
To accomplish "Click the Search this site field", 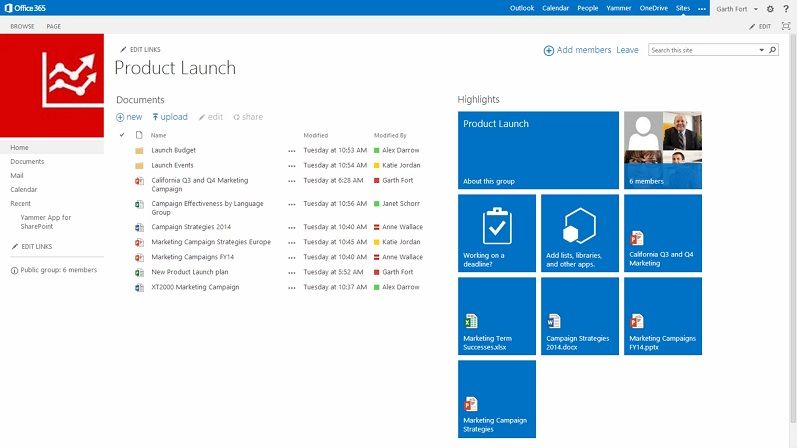I will 702,50.
